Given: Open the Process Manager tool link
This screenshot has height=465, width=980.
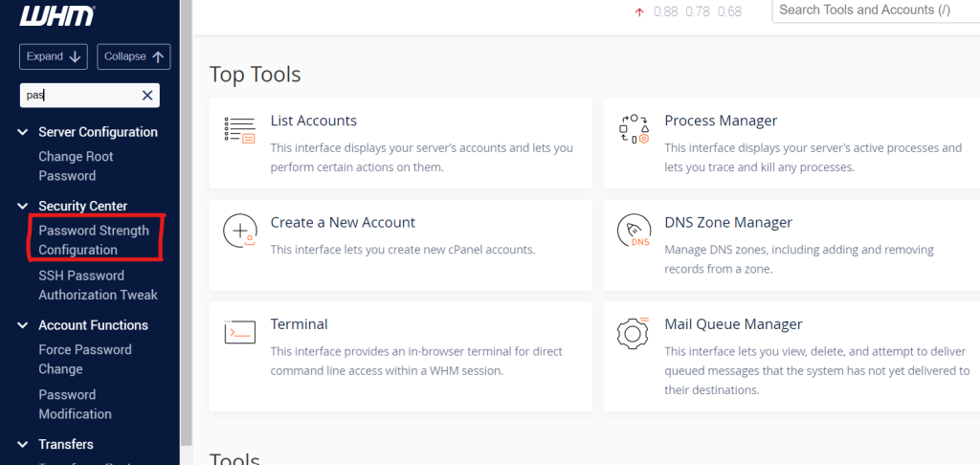Looking at the screenshot, I should click(721, 121).
